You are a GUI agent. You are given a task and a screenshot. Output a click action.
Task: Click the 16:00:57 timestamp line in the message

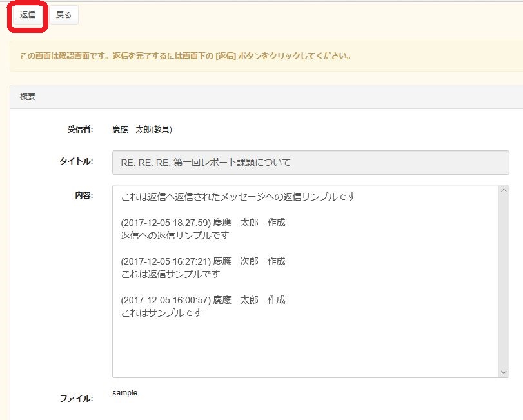[202, 300]
